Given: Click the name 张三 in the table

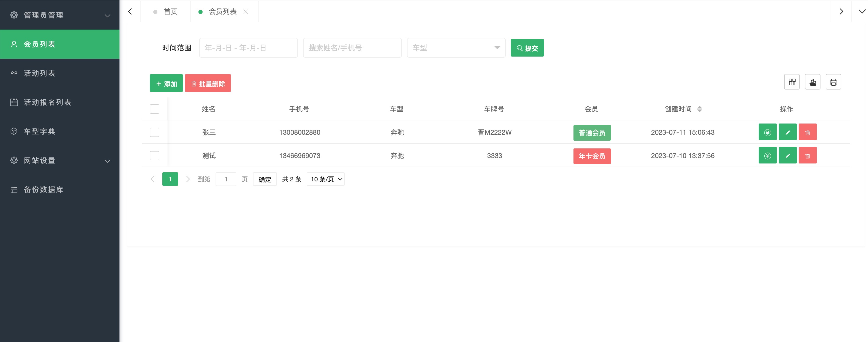Looking at the screenshot, I should click(x=209, y=132).
